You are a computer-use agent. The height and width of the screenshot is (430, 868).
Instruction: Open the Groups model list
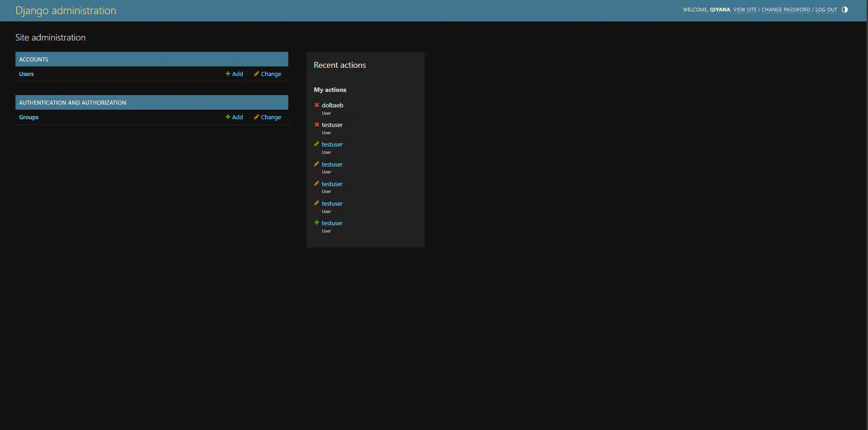(29, 117)
